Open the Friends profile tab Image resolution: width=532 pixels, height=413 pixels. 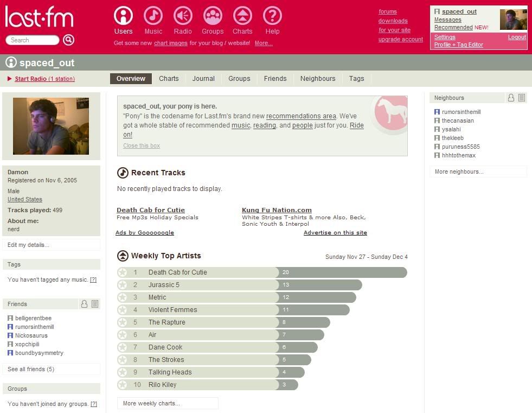click(275, 79)
